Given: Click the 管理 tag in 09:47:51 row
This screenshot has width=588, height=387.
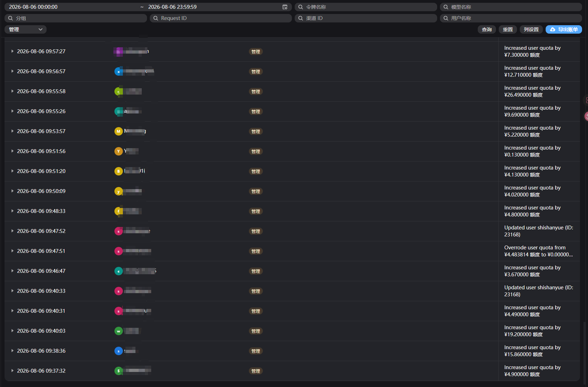Looking at the screenshot, I should pos(256,251).
